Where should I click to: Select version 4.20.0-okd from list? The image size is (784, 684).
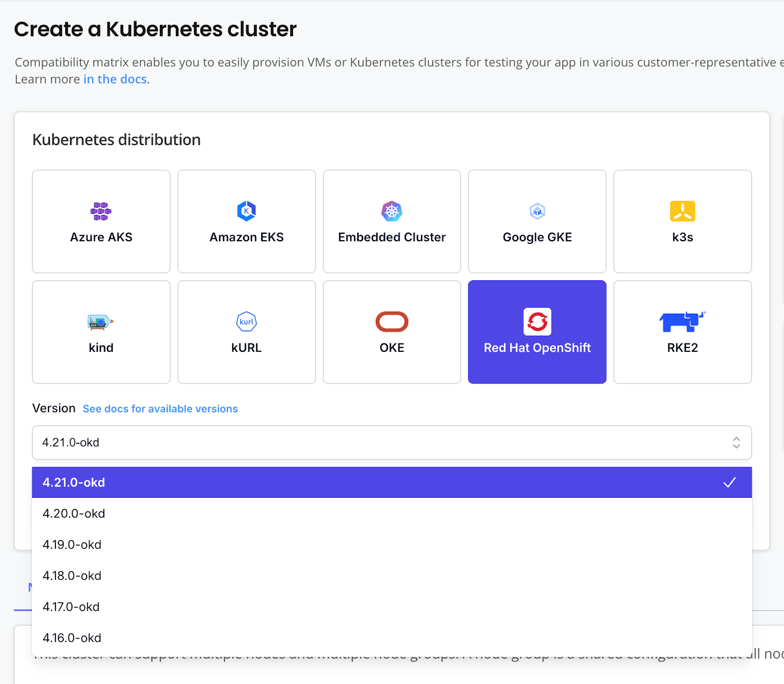click(392, 513)
